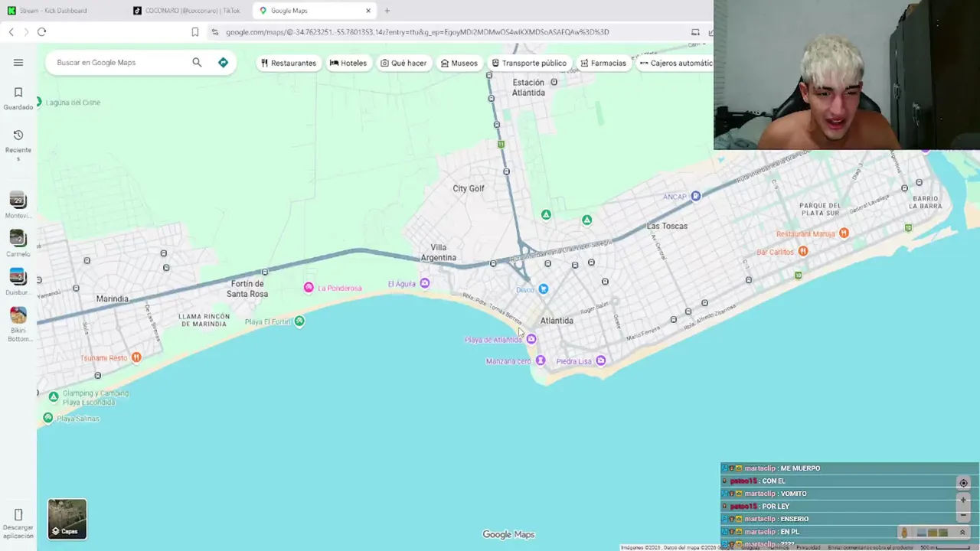
Task: Filter map by Hoteles
Action: coord(348,63)
